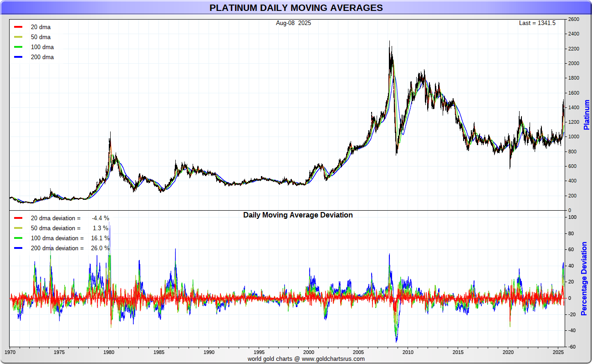Click the blue 200 dma legend swatch
The width and height of the screenshot is (592, 364).
[18, 57]
